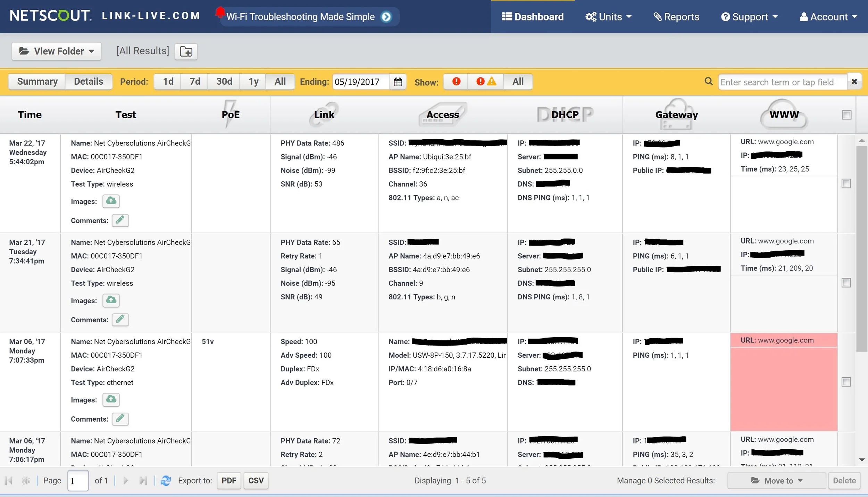Clear the search field with the X
The width and height of the screenshot is (868, 497).
click(x=854, y=82)
